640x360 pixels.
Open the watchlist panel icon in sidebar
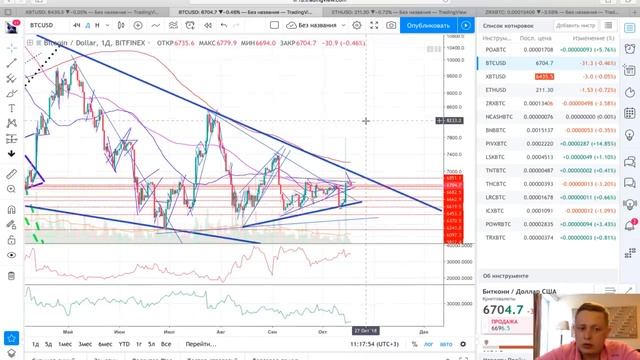click(629, 28)
